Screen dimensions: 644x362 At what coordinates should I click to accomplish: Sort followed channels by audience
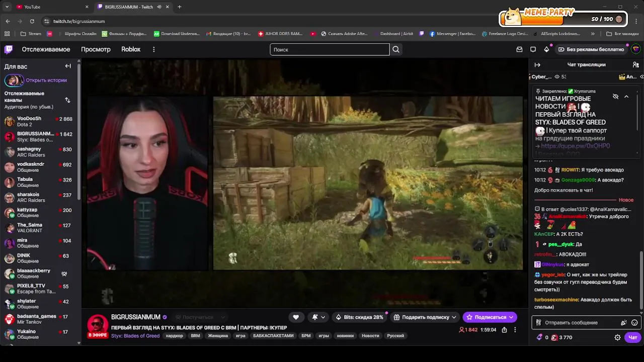[67, 100]
